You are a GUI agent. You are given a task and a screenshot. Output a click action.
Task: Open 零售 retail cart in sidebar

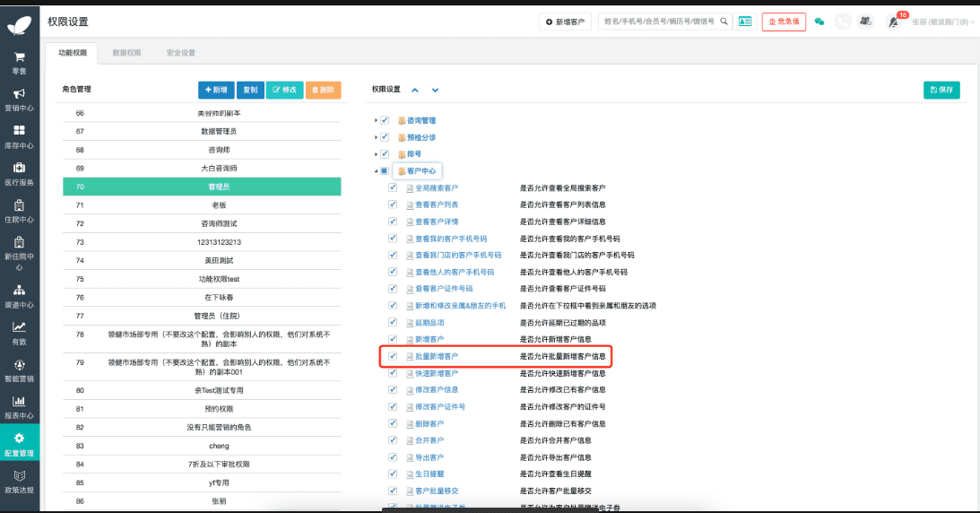pos(19,61)
